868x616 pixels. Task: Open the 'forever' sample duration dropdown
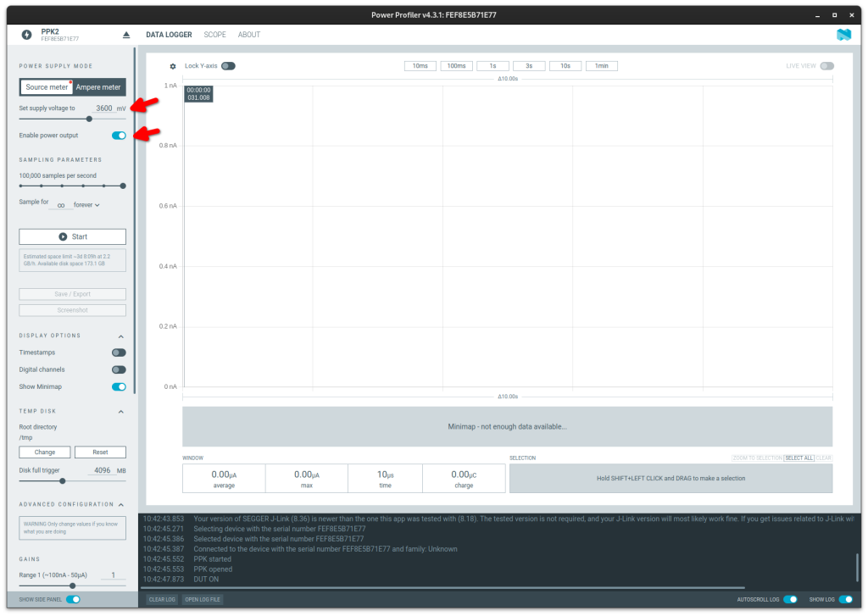(86, 205)
